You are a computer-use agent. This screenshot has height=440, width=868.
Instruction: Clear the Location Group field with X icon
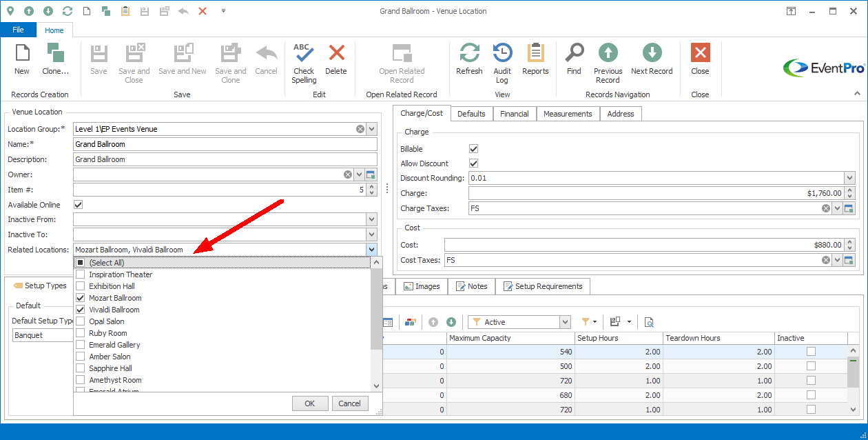360,129
